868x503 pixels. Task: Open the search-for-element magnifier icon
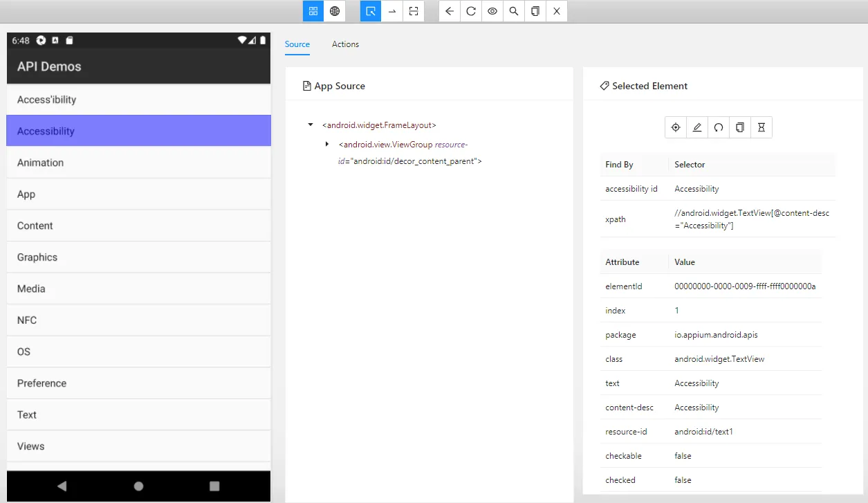(x=513, y=11)
